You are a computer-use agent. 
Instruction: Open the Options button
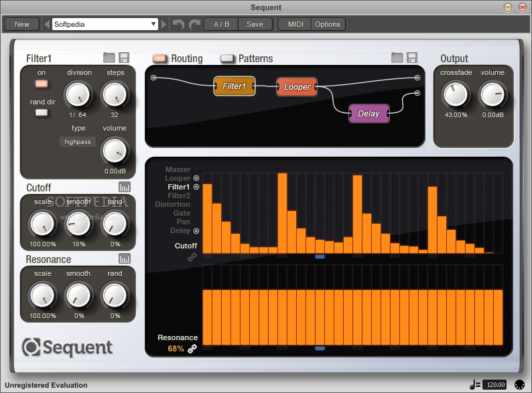[x=328, y=24]
